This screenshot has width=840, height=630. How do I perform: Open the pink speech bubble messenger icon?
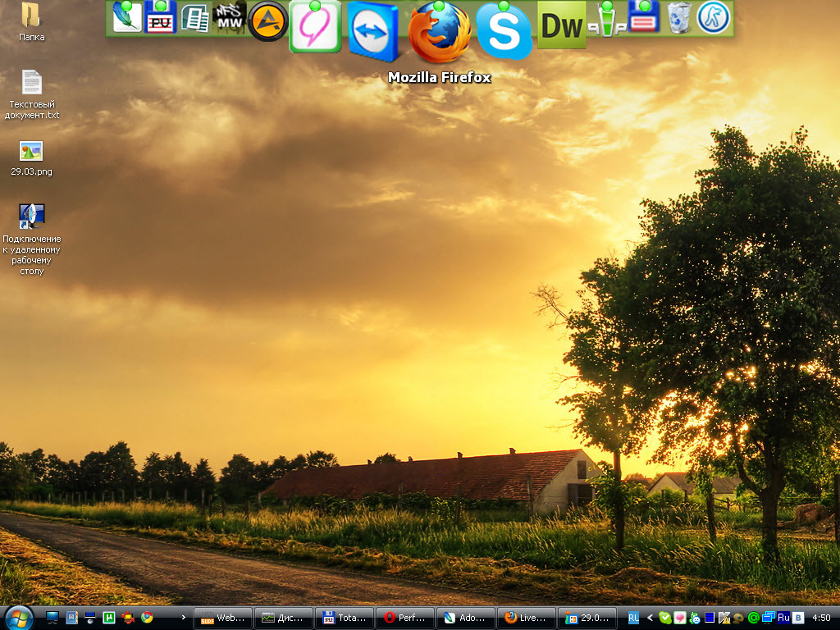(315, 27)
